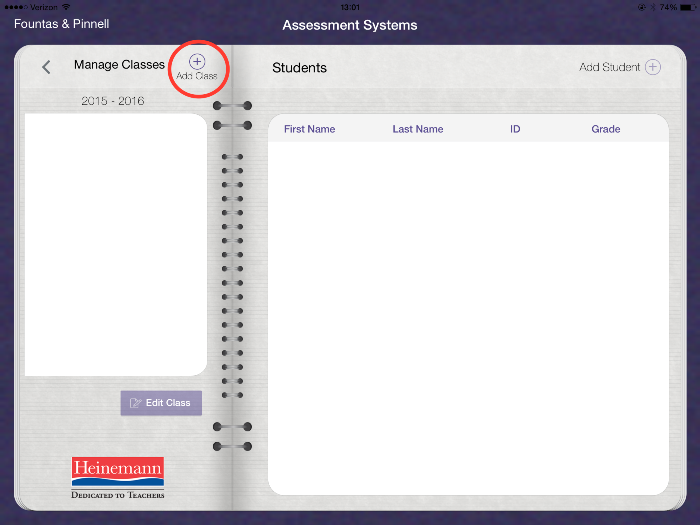Tap the Add Student plus icon

pos(653,67)
